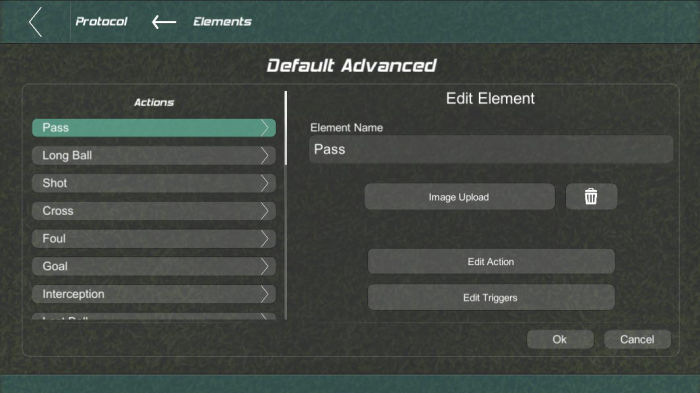Select the Goal action
This screenshot has height=393, width=700.
pyautogui.click(x=154, y=266)
